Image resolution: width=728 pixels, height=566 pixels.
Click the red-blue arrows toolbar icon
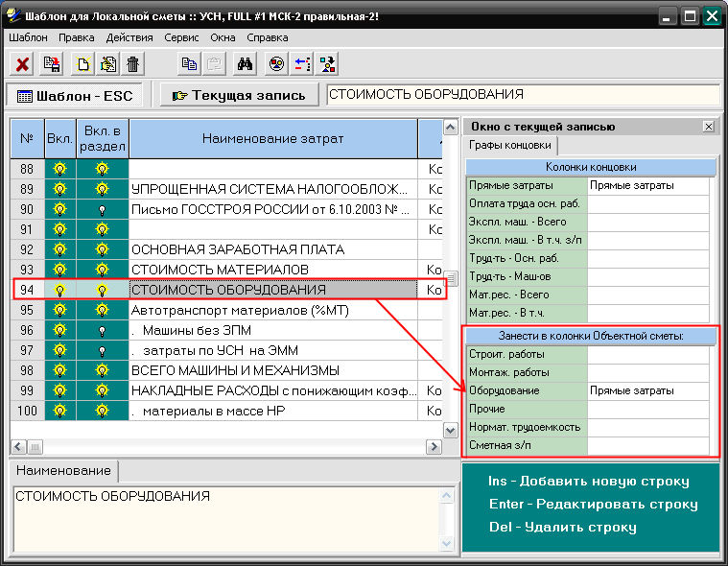click(x=301, y=64)
